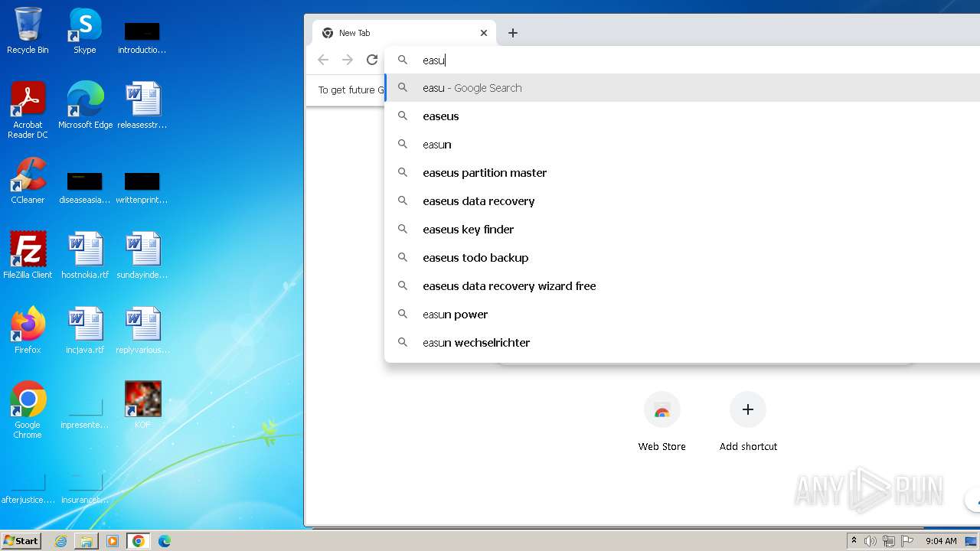Open Internet Explorer from the taskbar
The width and height of the screenshot is (980, 551).
point(61,541)
